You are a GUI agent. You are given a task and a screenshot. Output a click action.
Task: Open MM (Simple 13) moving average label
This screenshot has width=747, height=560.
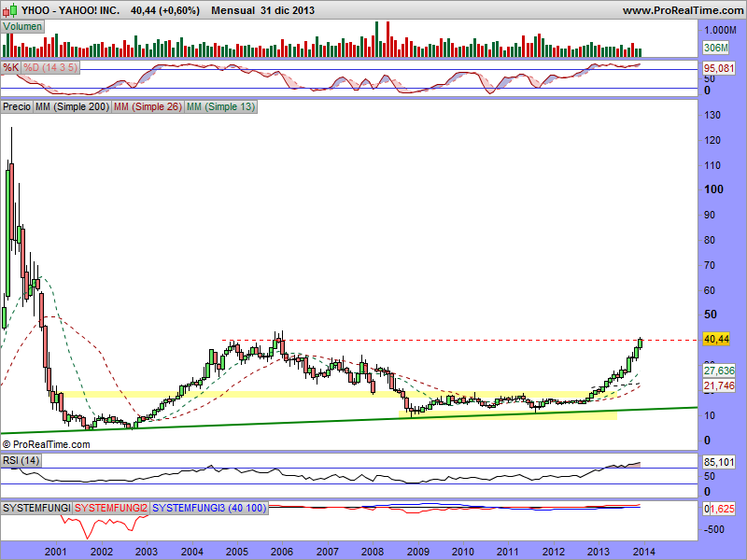pos(221,106)
